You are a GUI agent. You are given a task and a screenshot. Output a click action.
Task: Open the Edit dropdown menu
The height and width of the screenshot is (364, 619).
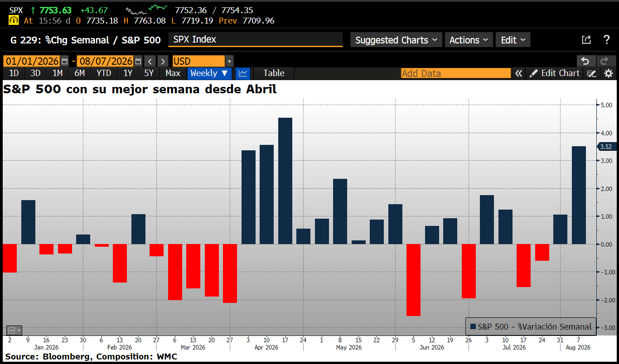click(513, 40)
